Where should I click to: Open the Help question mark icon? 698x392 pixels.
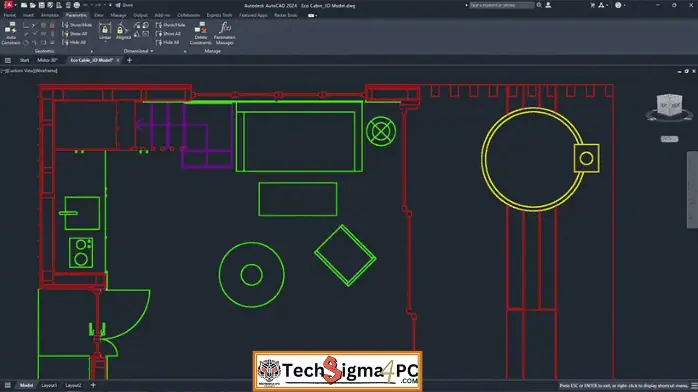[x=618, y=5]
